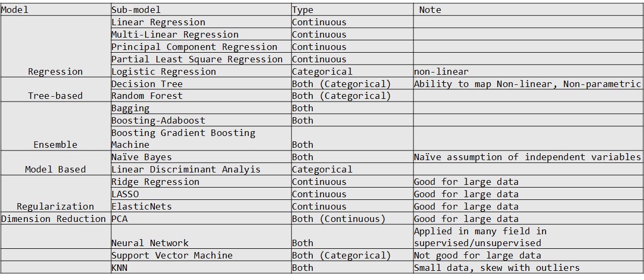Select the Linear Regression cell
Image resolution: width=644 pixels, height=280 pixels.
(x=201, y=21)
